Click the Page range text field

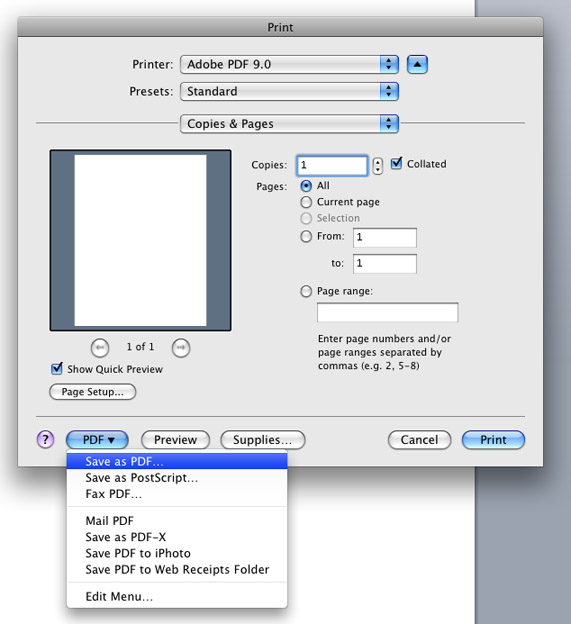click(388, 312)
